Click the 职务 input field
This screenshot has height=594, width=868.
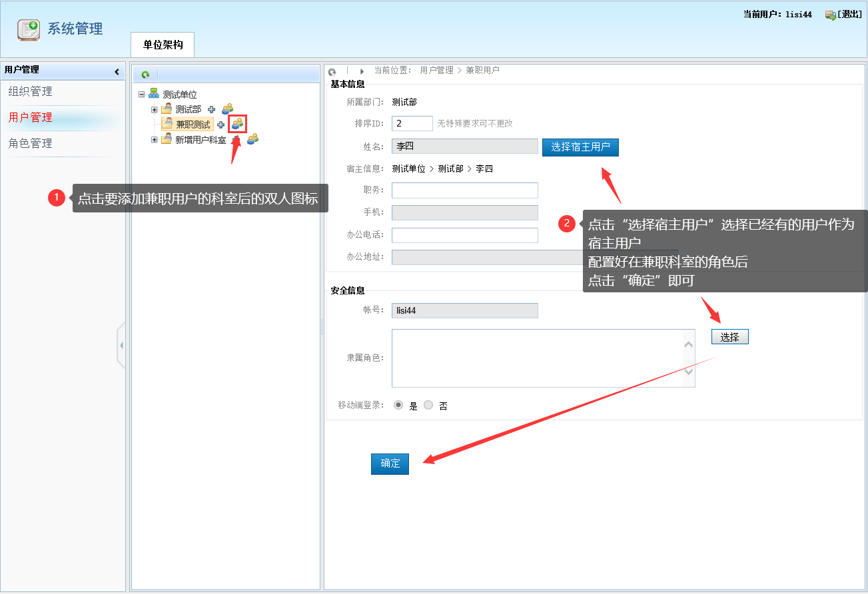(465, 190)
